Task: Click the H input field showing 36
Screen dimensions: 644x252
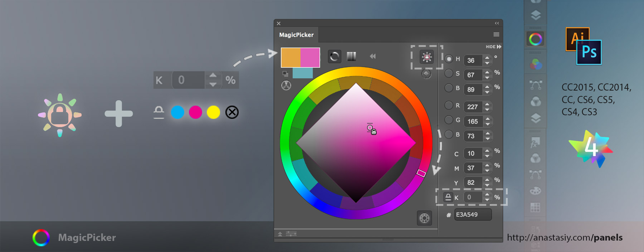Action: (473, 60)
